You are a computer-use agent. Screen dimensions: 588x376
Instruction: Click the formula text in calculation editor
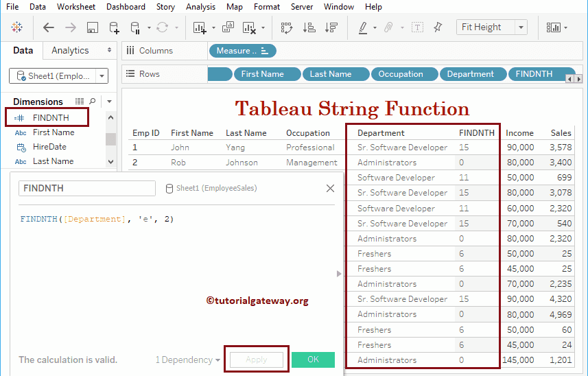(x=97, y=220)
